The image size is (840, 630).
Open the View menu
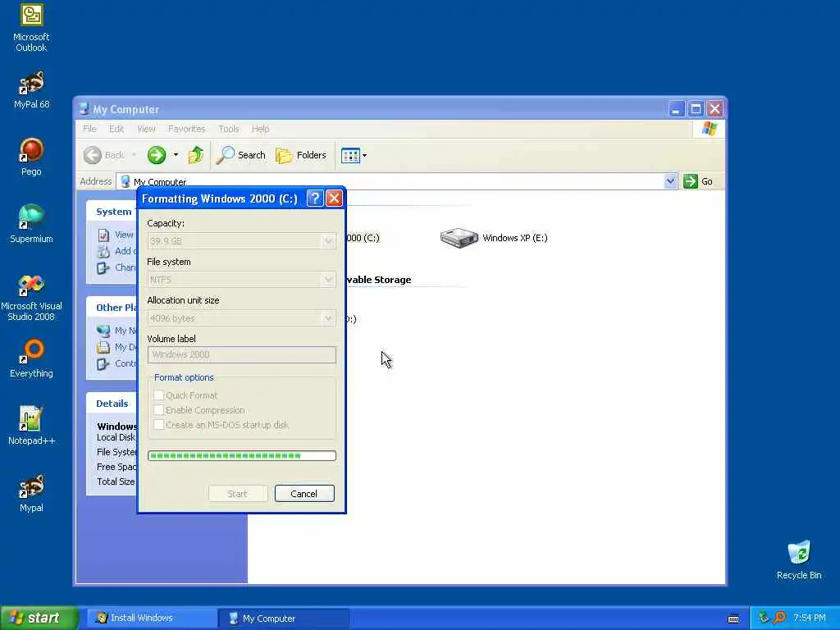[146, 129]
